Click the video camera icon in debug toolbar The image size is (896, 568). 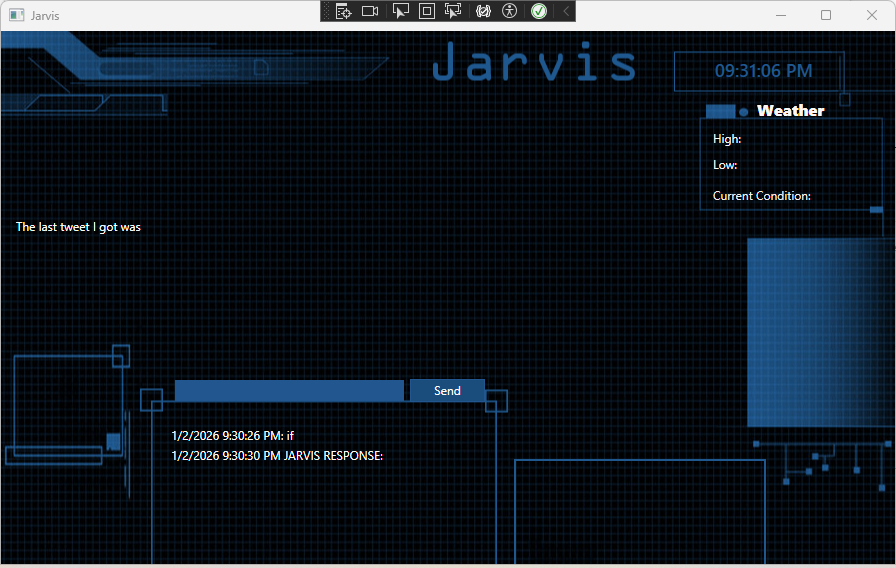(x=370, y=11)
